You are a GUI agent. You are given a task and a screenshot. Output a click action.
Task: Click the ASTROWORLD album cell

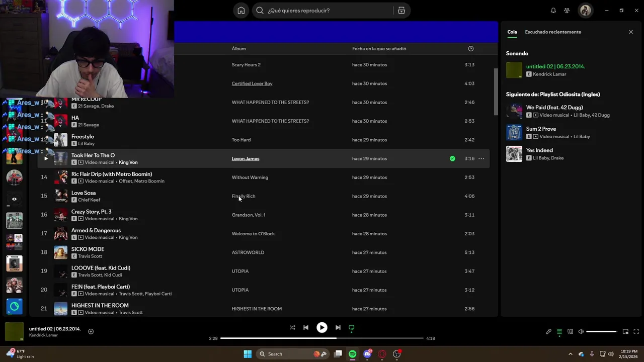pyautogui.click(x=248, y=252)
